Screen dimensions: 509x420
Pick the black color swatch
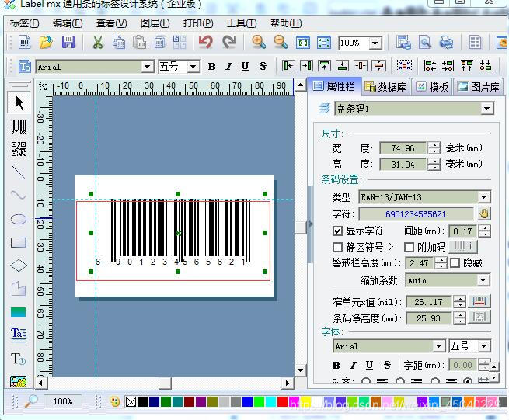point(142,402)
